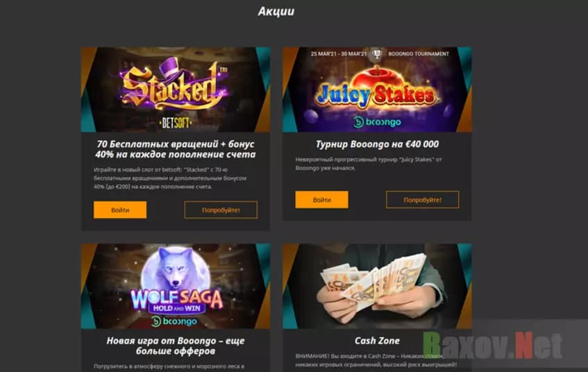Click the Booongo logo under Wolf Saga
The width and height of the screenshot is (588, 372).
174,321
